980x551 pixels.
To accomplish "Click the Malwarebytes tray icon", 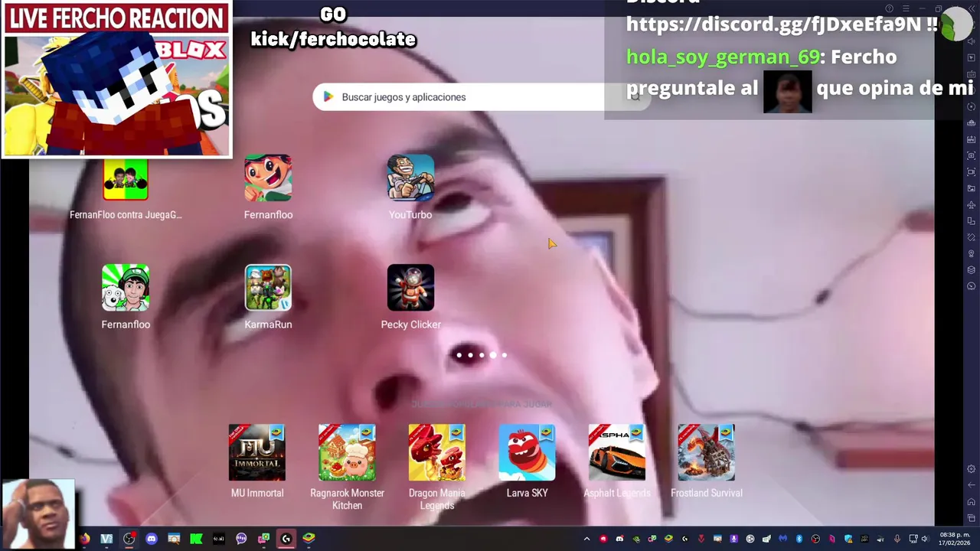I will (782, 539).
